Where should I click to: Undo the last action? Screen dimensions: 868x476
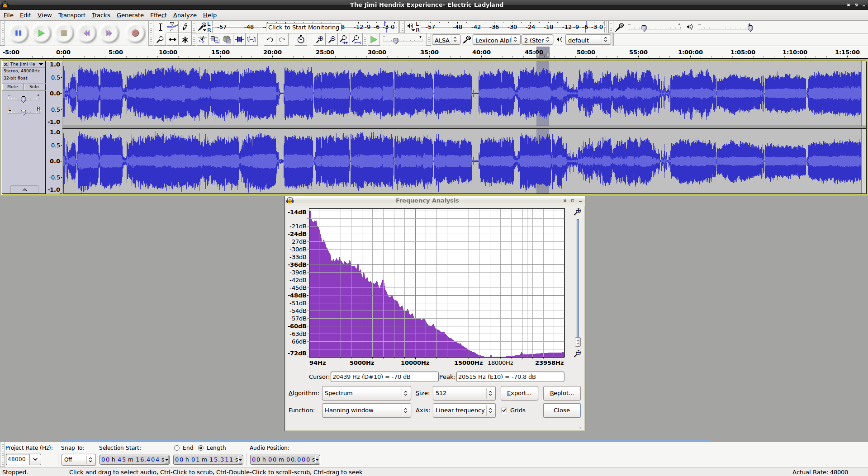[270, 40]
